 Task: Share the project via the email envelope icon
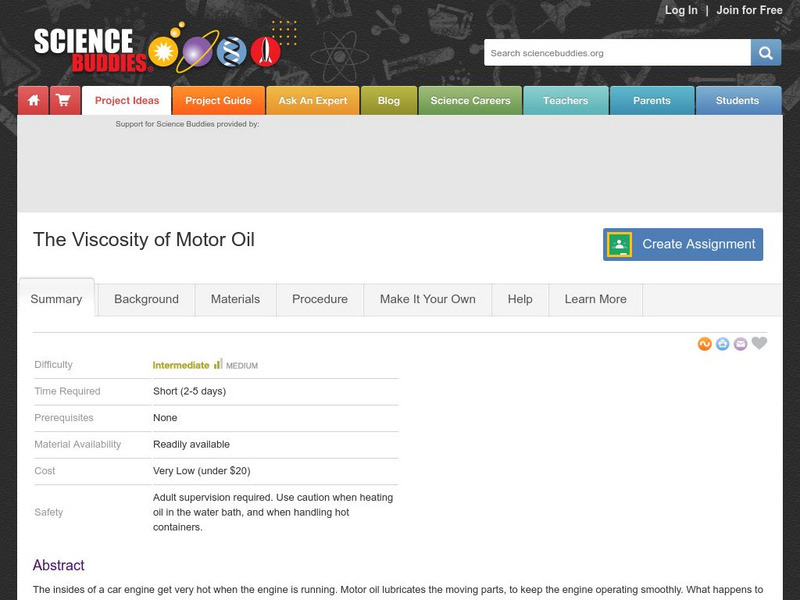(x=741, y=342)
